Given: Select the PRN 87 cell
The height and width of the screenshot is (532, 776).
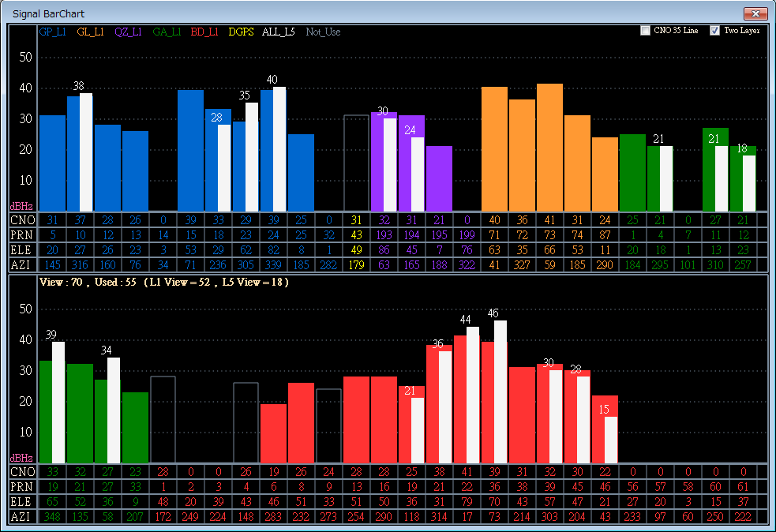Looking at the screenshot, I should coord(605,235).
